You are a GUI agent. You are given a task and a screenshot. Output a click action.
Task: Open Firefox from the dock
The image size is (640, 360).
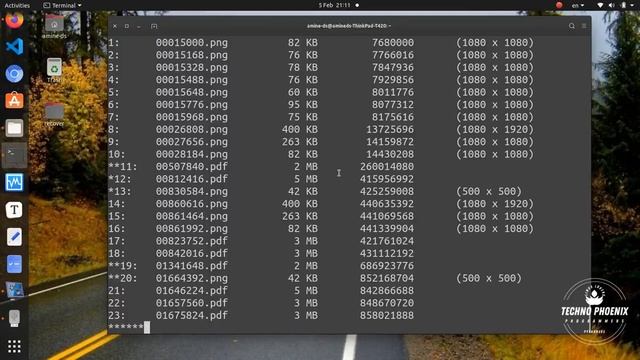pyautogui.click(x=14, y=20)
